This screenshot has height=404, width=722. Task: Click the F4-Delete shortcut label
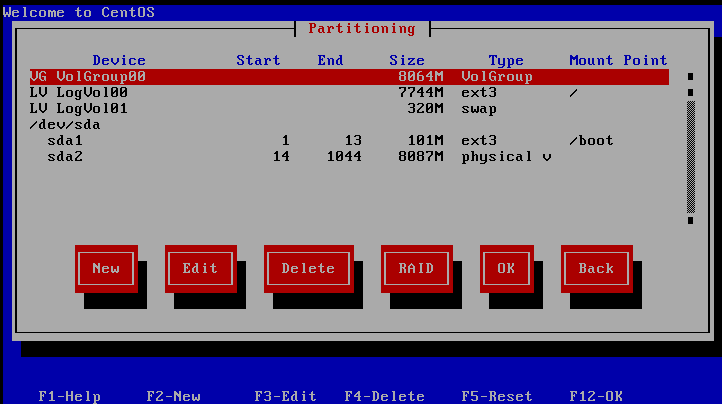385,396
